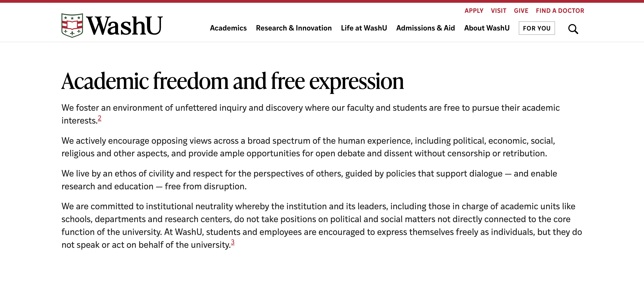
Task: Expand the FOR YOU button
Action: coord(536,28)
